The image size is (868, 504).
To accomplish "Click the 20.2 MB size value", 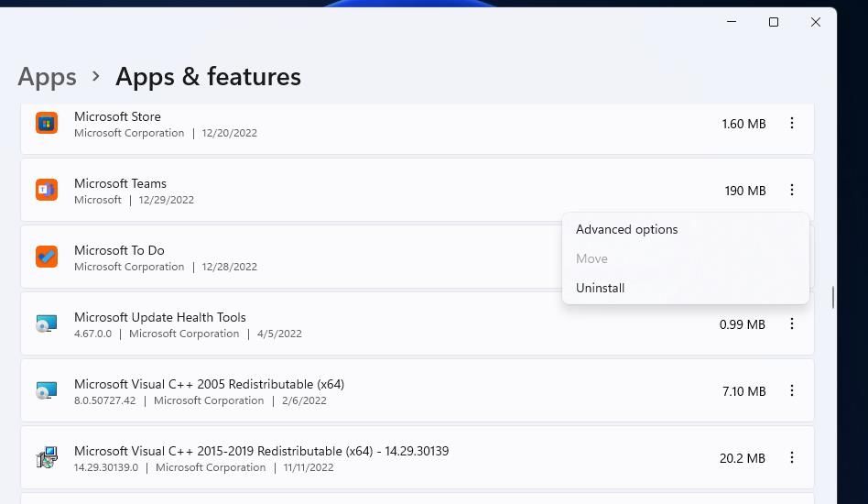I will coord(742,458).
